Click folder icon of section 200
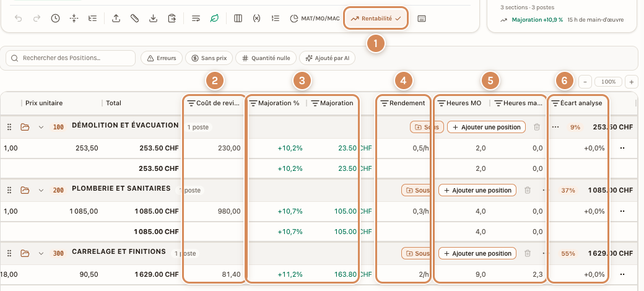 point(25,190)
